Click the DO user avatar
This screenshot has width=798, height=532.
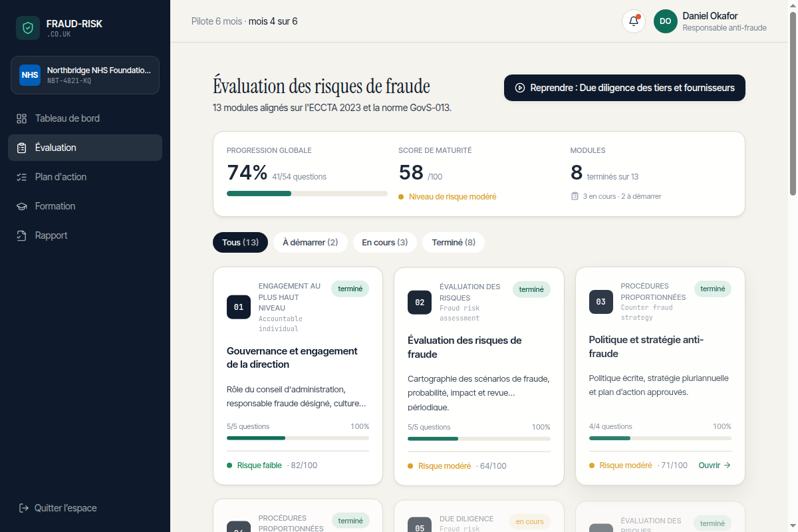coord(665,21)
